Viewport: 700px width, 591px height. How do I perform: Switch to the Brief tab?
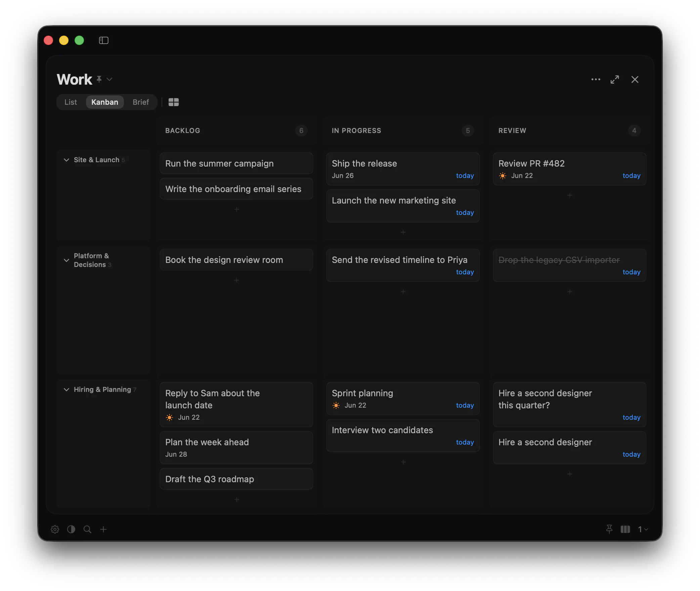(140, 102)
